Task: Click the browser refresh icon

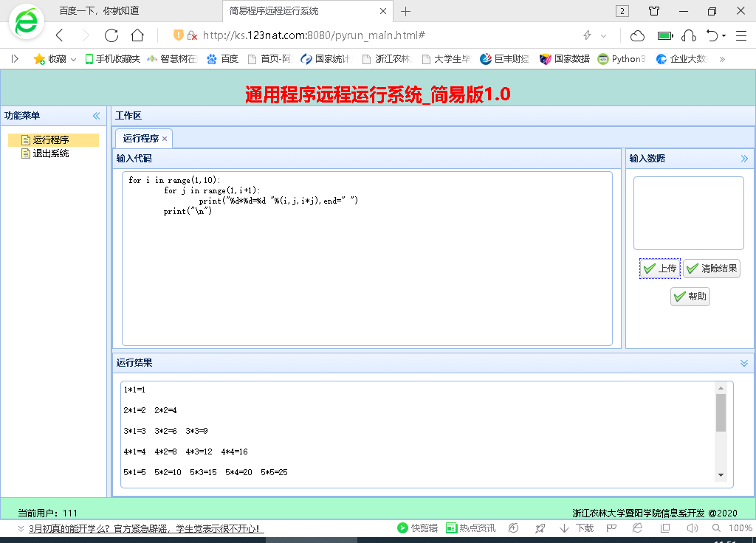Action: (x=111, y=35)
